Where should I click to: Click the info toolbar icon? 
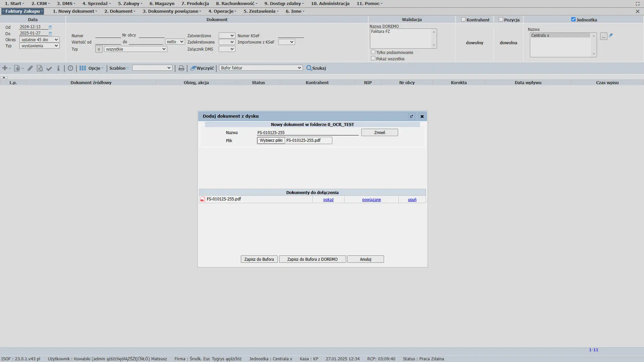tap(58, 68)
